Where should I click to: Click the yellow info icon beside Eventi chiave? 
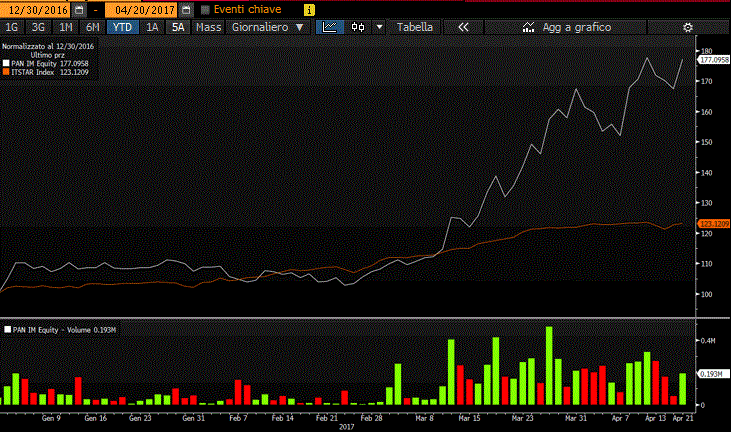307,8
